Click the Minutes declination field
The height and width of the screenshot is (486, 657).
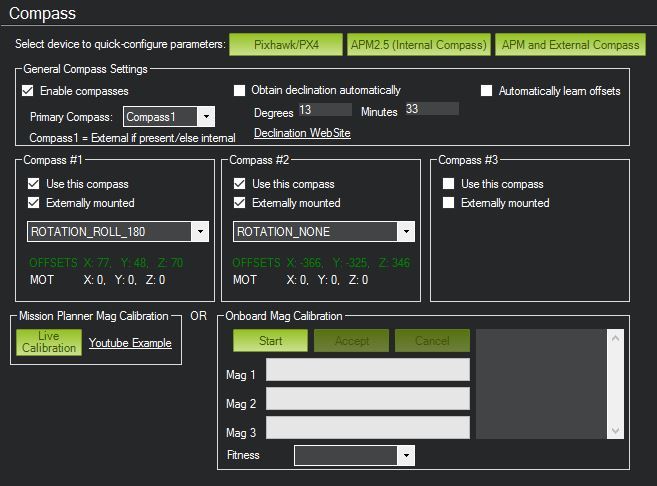tap(432, 109)
